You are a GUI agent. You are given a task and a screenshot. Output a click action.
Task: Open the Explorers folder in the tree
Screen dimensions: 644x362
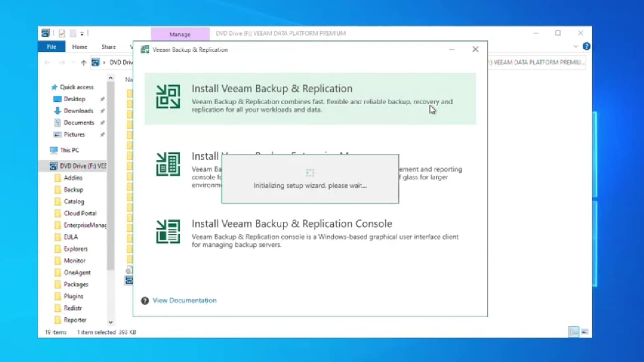point(75,249)
